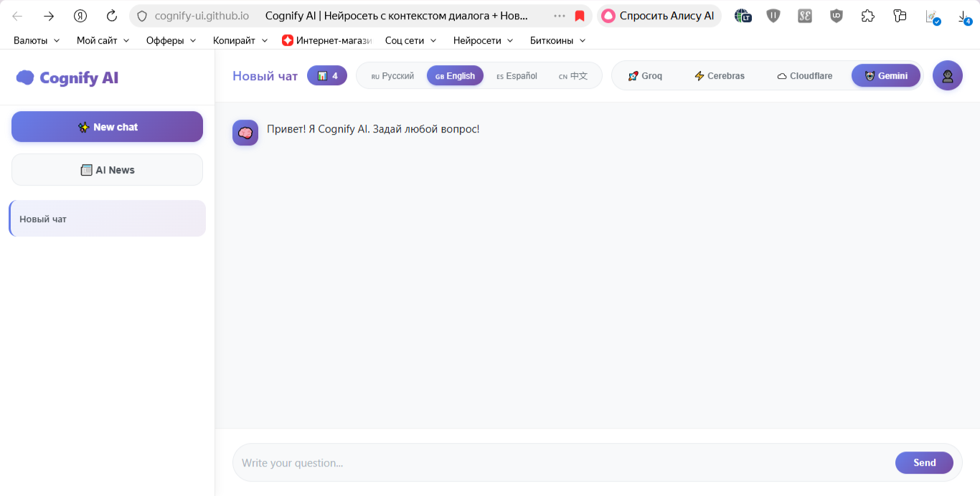Click the red Internet-shop bookmark favicon
980x496 pixels.
click(288, 40)
